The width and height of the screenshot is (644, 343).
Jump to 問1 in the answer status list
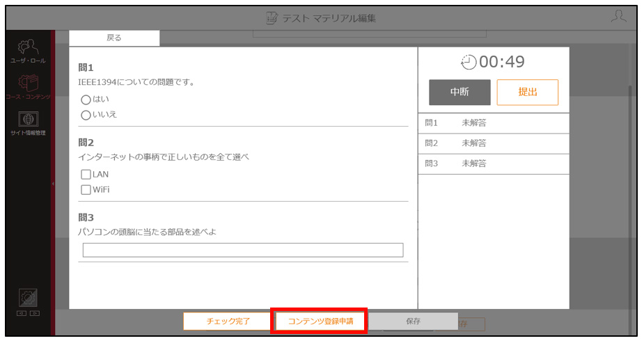click(494, 122)
